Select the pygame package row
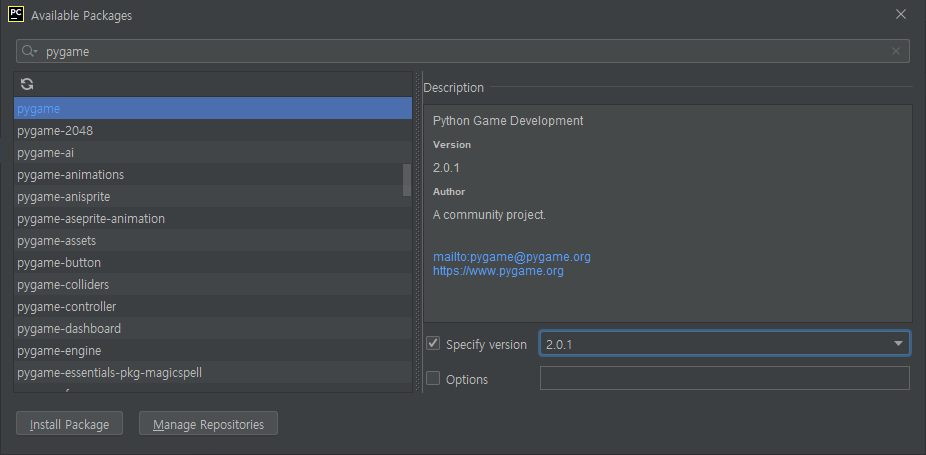Viewport: 926px width, 455px height. tap(213, 109)
